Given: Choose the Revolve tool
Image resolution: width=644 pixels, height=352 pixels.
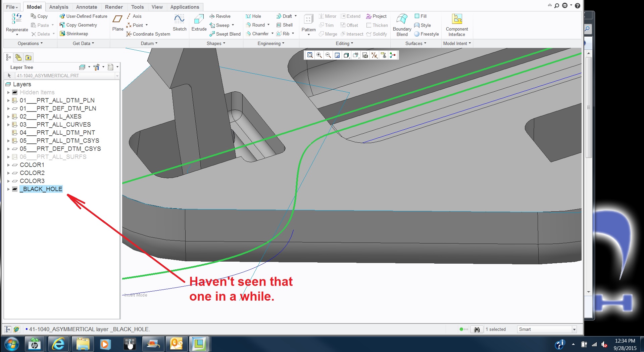Looking at the screenshot, I should click(x=220, y=16).
